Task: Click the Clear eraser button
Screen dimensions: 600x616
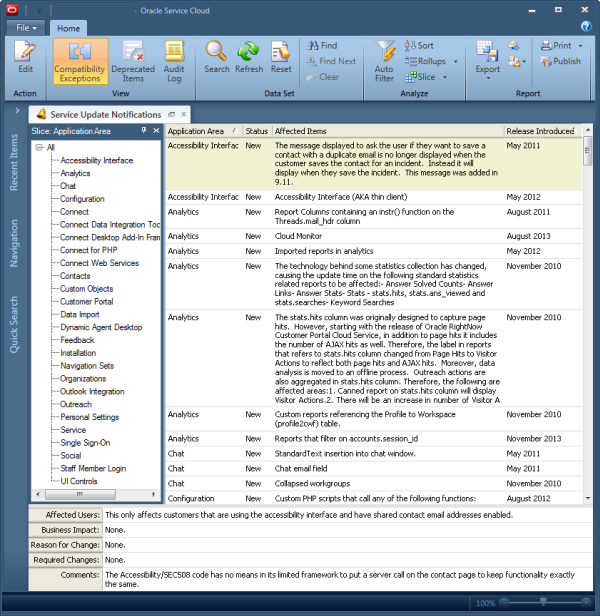Action: tap(322, 77)
